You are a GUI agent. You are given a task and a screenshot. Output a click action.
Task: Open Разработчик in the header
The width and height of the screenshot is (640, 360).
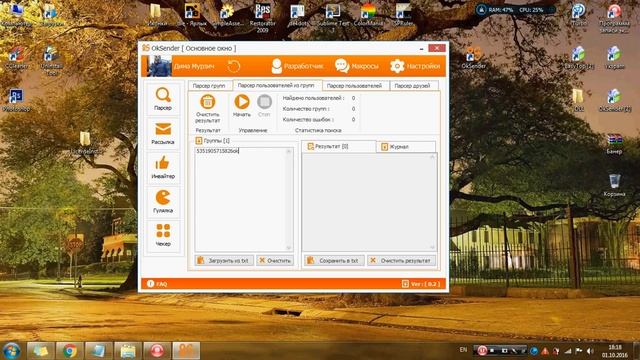point(297,66)
